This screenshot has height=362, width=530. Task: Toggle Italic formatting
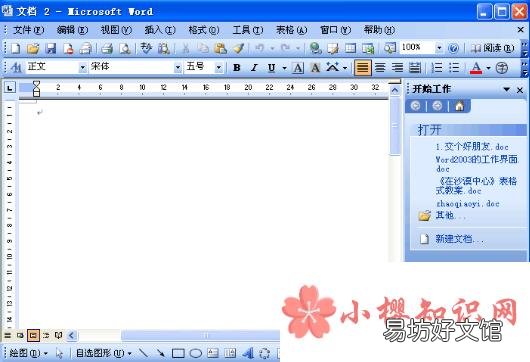click(254, 68)
